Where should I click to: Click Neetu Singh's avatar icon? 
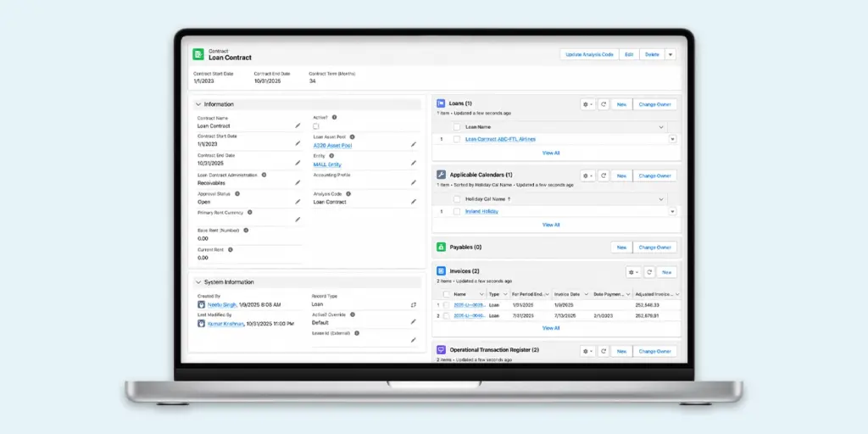202,304
